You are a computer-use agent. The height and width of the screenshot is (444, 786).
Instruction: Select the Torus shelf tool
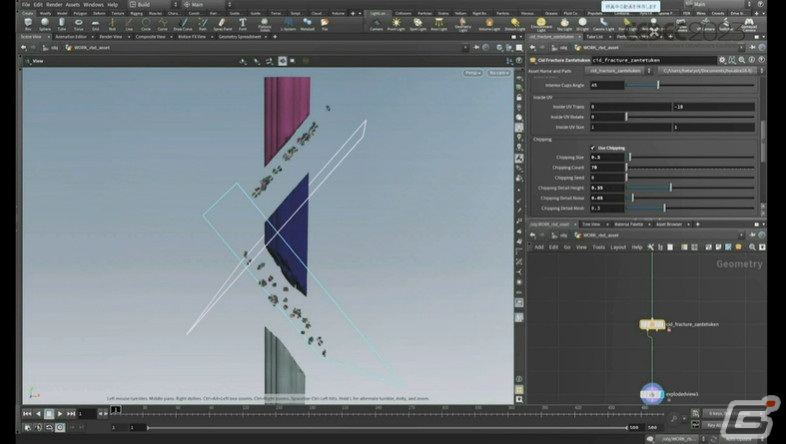(x=79, y=24)
